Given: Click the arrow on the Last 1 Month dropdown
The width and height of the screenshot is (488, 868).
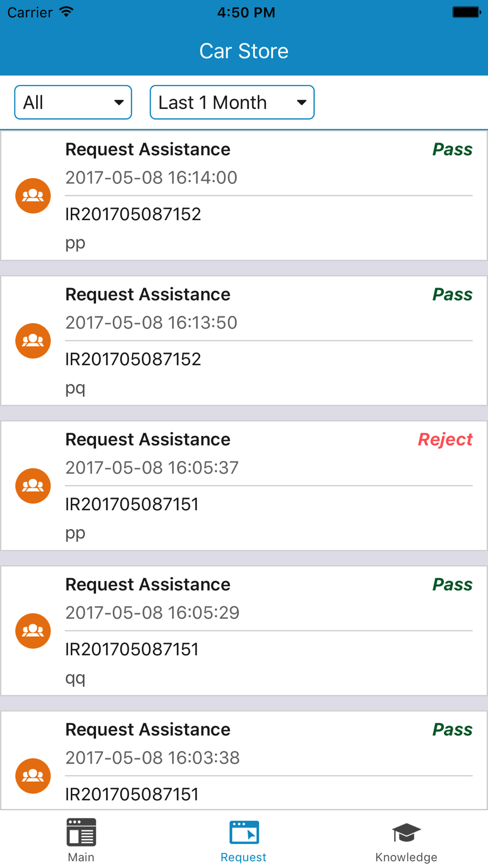Looking at the screenshot, I should 302,103.
